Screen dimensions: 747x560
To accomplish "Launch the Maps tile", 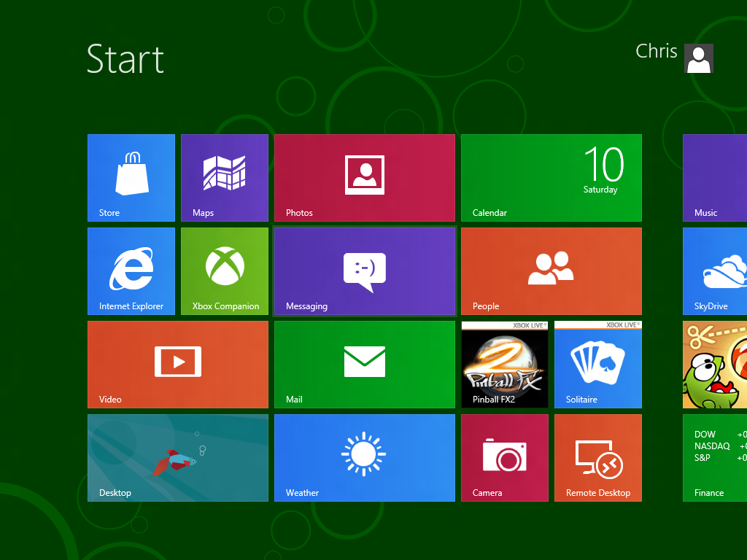I will click(x=225, y=177).
